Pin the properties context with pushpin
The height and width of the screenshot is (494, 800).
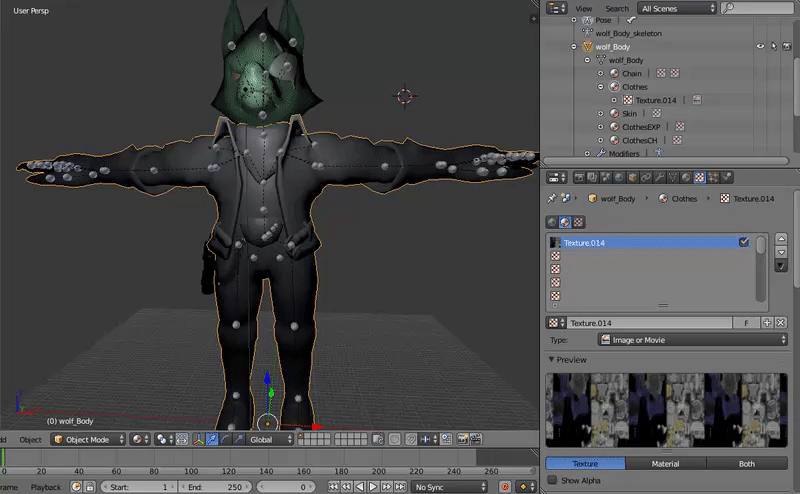point(552,199)
